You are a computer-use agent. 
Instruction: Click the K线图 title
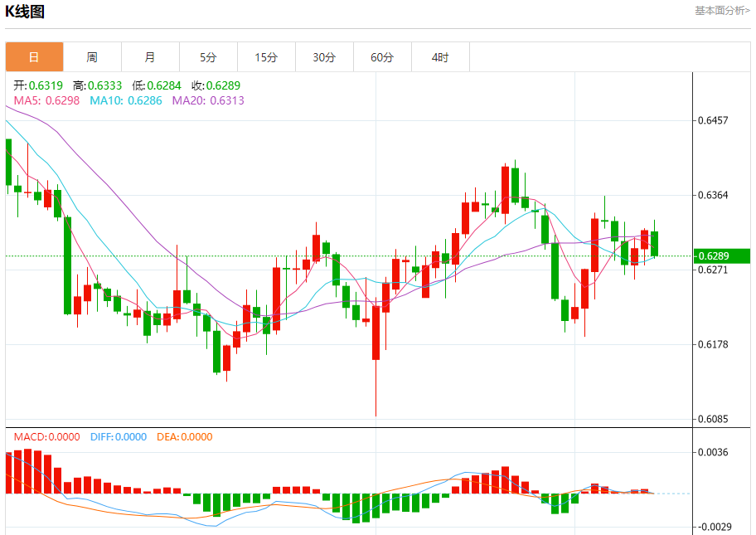(25, 11)
